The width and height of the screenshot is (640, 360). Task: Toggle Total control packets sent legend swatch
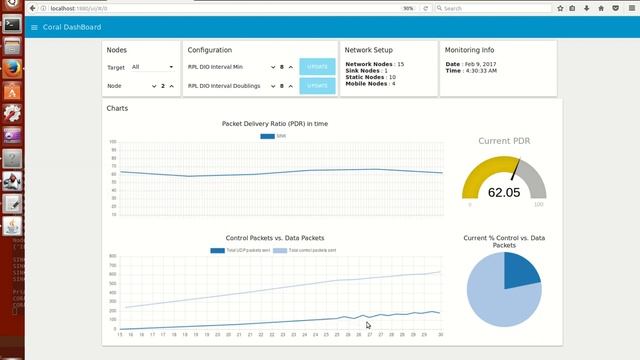280,251
